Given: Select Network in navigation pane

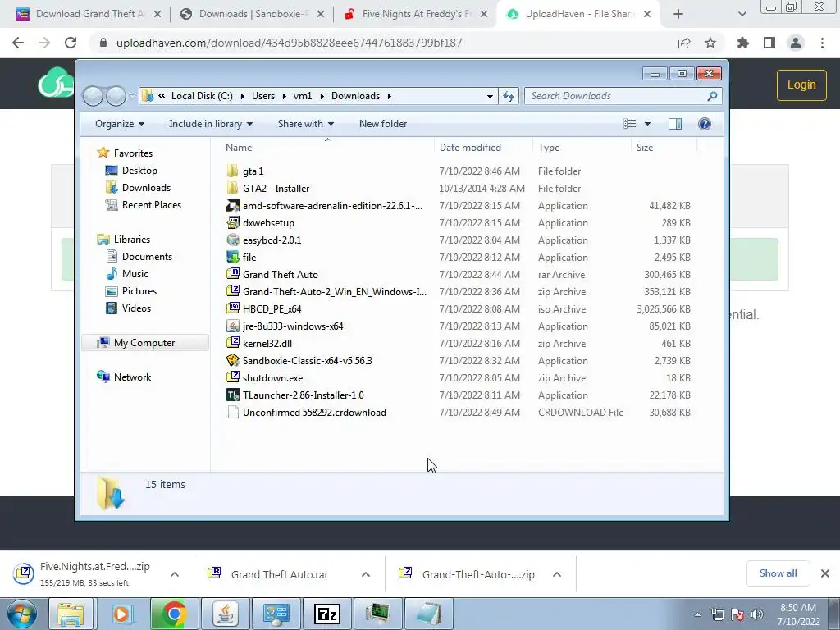Looking at the screenshot, I should pos(132,377).
